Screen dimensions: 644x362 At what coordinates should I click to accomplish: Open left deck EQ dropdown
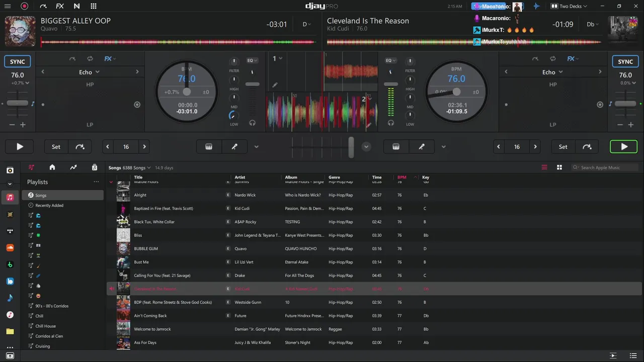pos(252,60)
